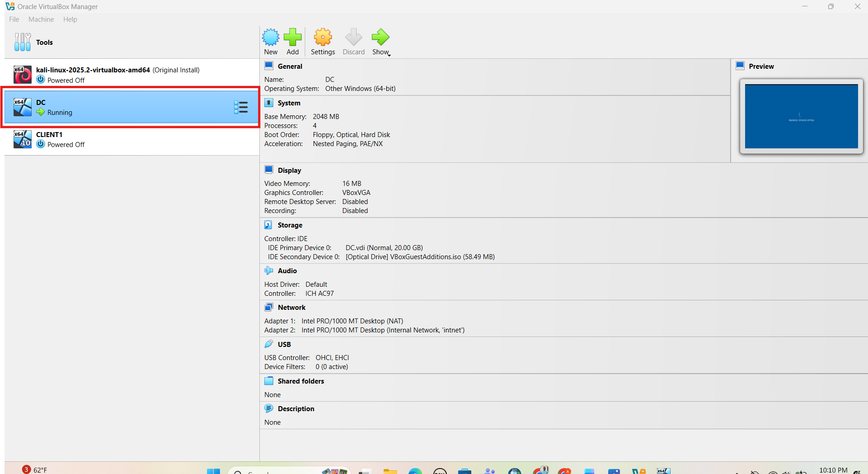Click the Device Filters '0 (0 active)' value
The image size is (868, 474).
click(x=332, y=367)
